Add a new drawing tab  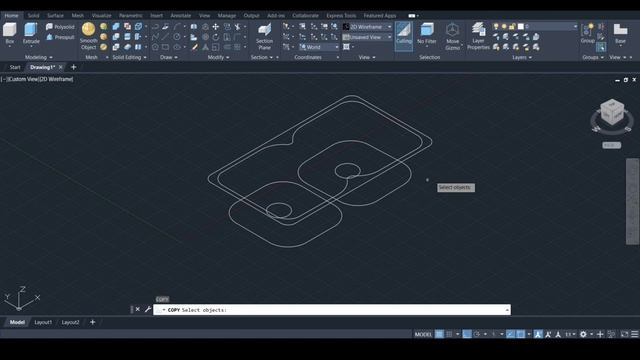pos(73,67)
